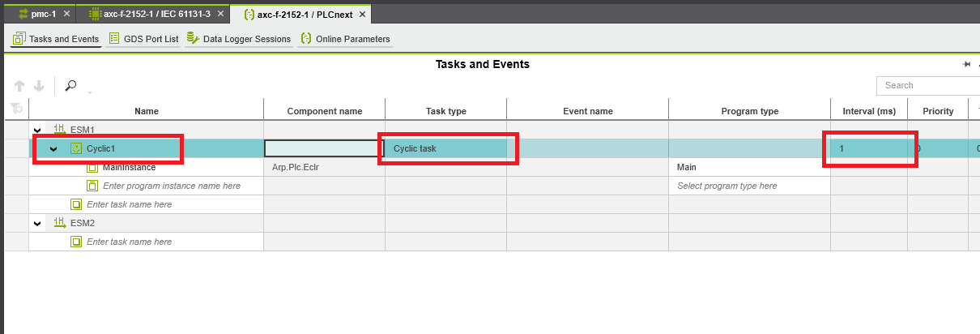The image size is (980, 334).
Task: Switch to the pmc-1 tab
Action: [x=40, y=14]
